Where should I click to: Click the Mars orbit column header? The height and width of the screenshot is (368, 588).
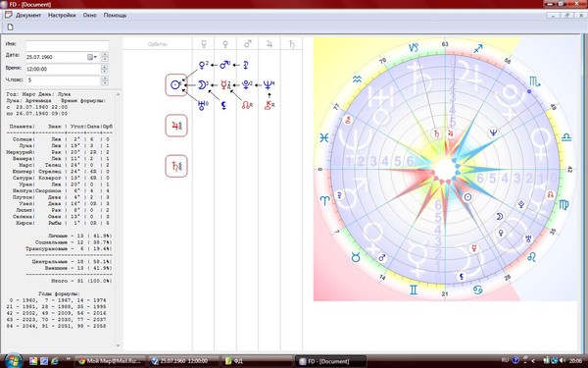248,44
